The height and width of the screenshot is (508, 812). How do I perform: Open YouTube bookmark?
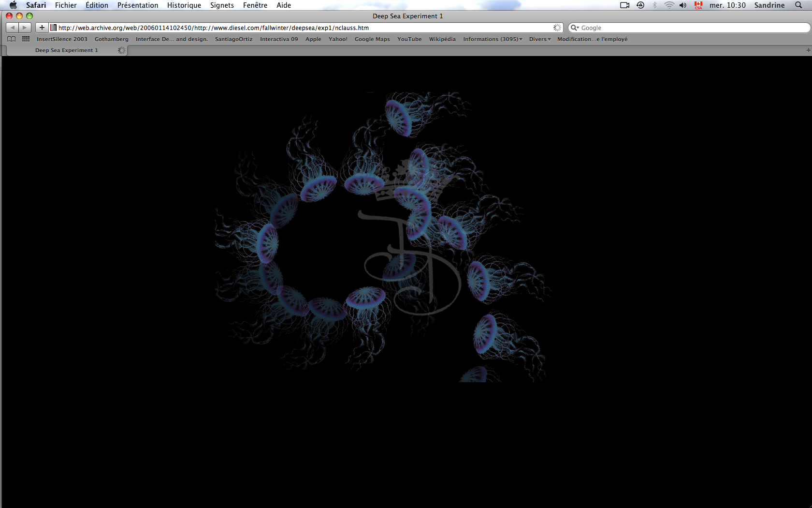[x=409, y=39]
